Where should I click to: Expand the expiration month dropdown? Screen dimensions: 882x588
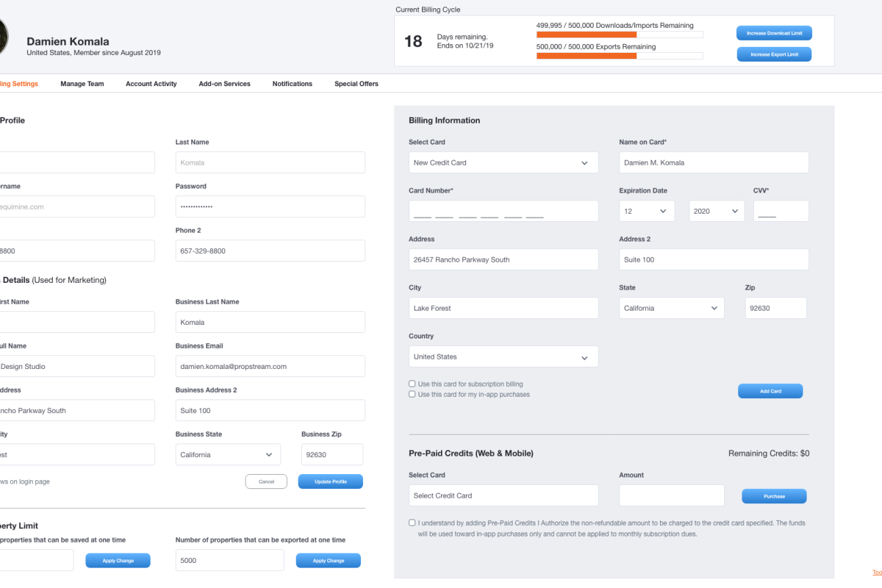[x=647, y=211]
